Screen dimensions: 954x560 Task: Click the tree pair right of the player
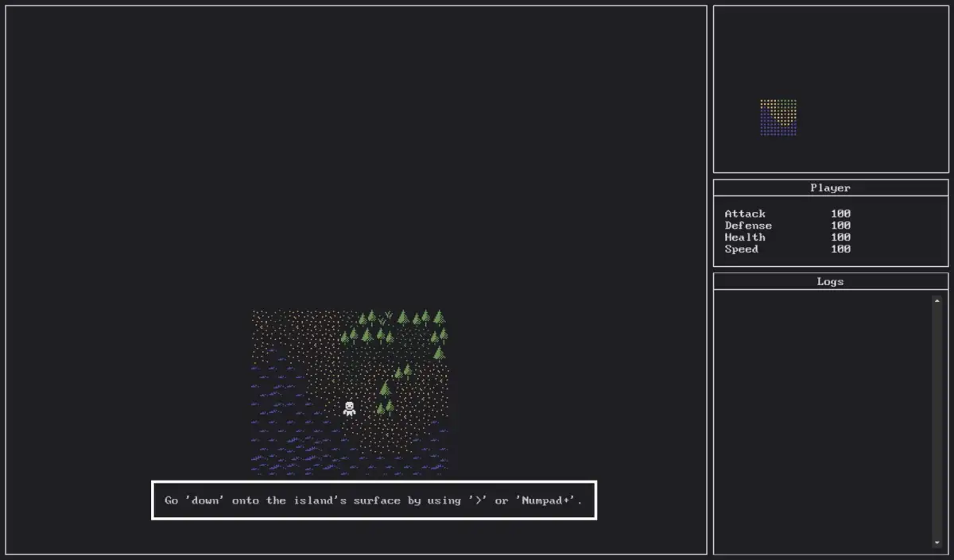point(385,408)
